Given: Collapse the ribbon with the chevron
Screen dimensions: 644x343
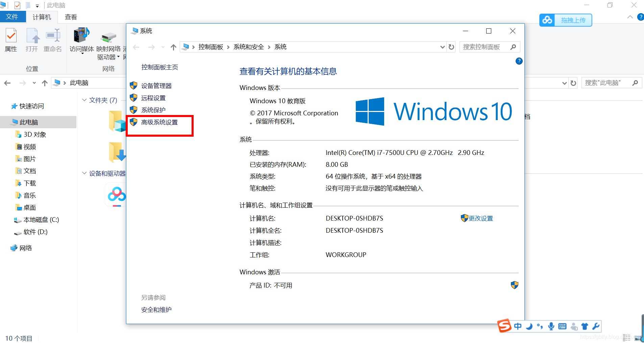Looking at the screenshot, I should pos(630,17).
